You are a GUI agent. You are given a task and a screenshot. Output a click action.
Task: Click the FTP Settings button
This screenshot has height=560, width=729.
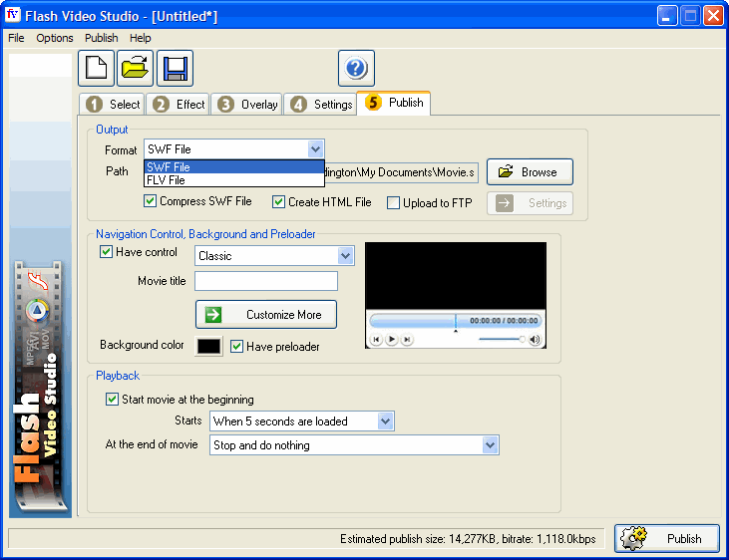coord(530,203)
